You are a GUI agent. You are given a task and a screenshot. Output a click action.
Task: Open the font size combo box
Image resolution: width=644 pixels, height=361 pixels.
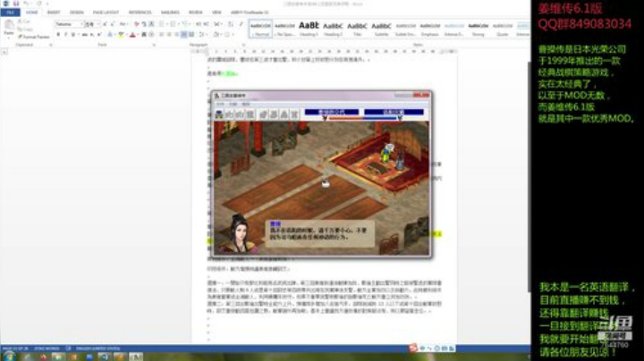(92, 24)
